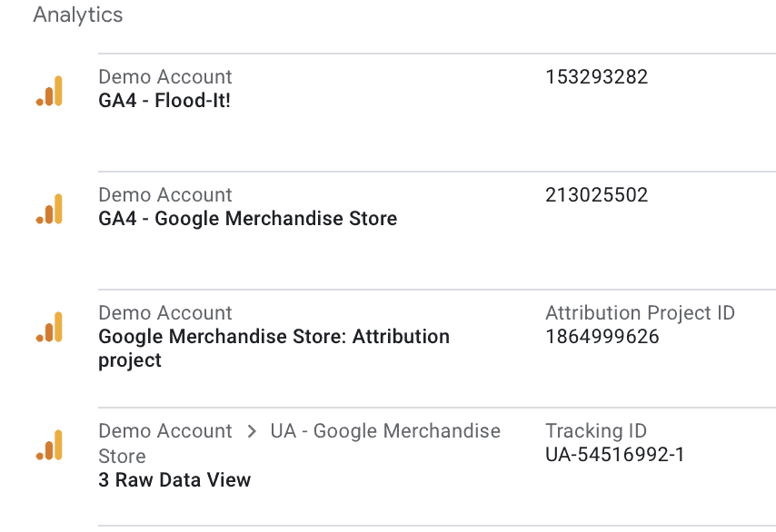The height and width of the screenshot is (532, 776).
Task: Click Demo Account label above GA4 Merchandise Store
Action: [x=165, y=195]
